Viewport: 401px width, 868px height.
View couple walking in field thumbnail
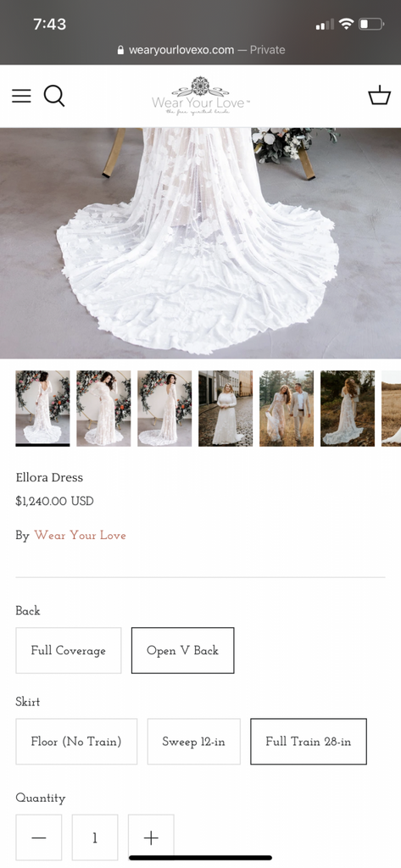(x=287, y=408)
